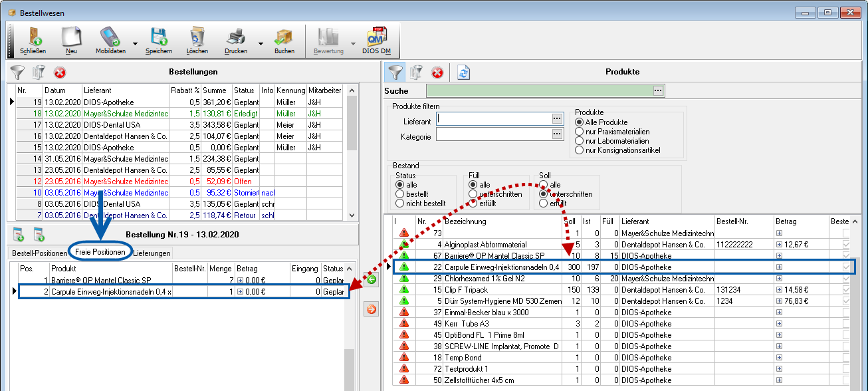Screen dimensions: 868x391
Task: Switch to the Freie Positionen tab
Action: tap(100, 252)
